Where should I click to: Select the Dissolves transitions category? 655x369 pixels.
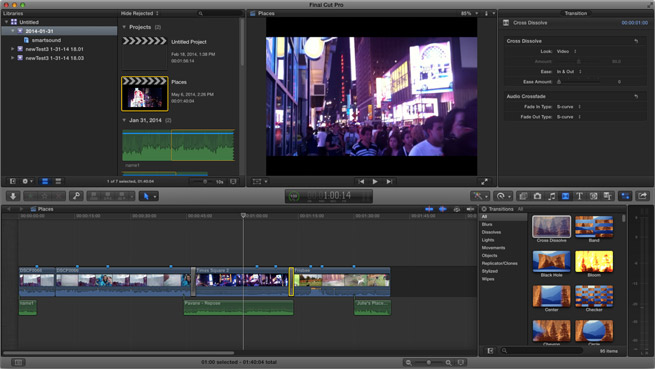pos(491,232)
